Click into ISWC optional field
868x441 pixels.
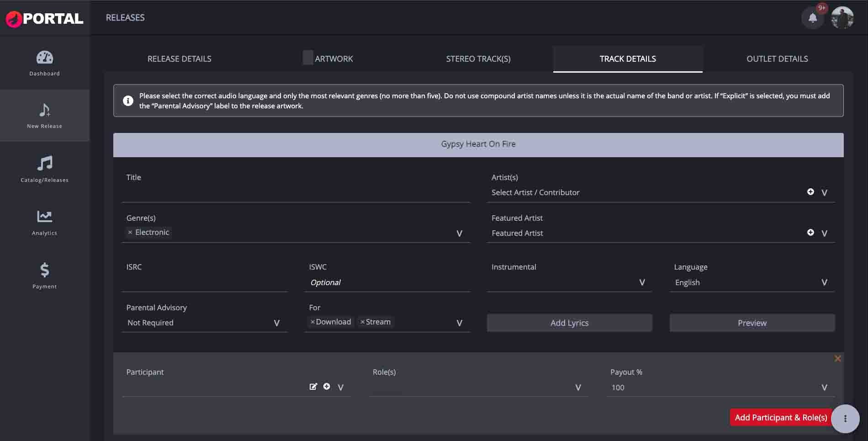click(x=387, y=282)
